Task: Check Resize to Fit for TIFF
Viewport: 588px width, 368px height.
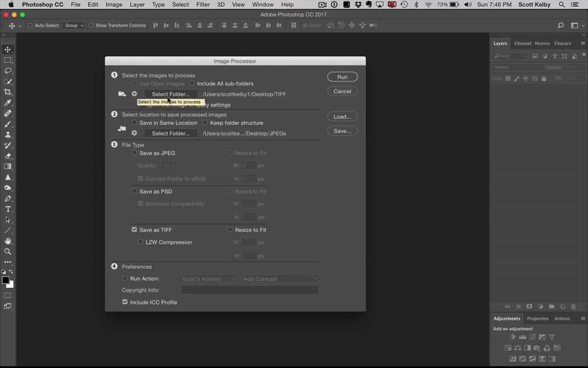Action: pyautogui.click(x=230, y=230)
